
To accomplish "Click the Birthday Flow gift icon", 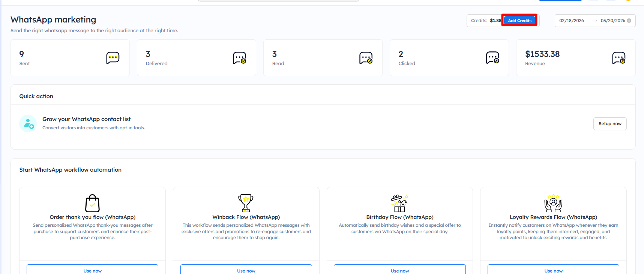I will point(399,203).
